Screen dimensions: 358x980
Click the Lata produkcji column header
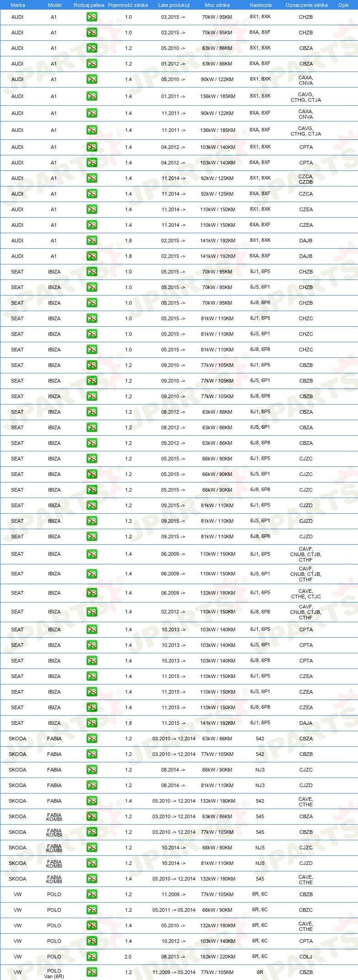(x=174, y=5)
